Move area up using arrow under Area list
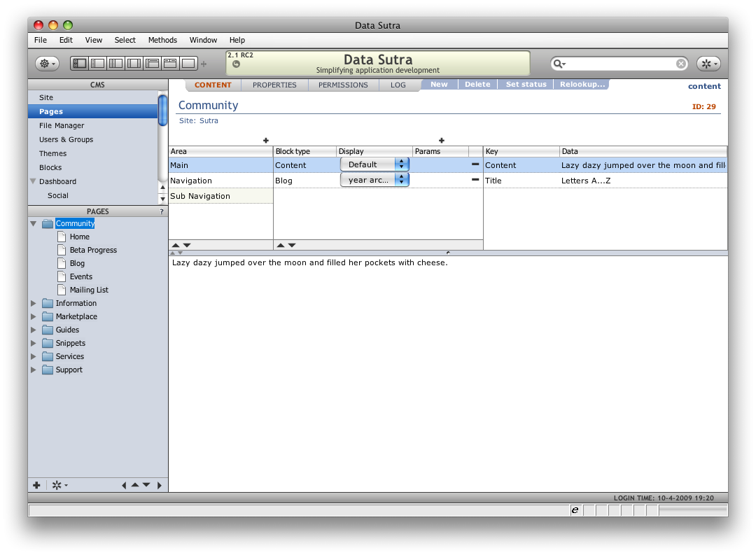 [x=176, y=246]
